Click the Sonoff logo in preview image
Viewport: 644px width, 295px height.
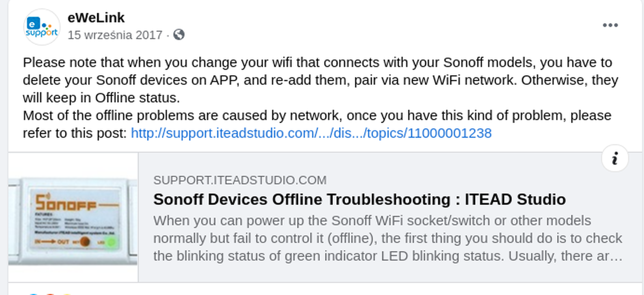(x=77, y=203)
